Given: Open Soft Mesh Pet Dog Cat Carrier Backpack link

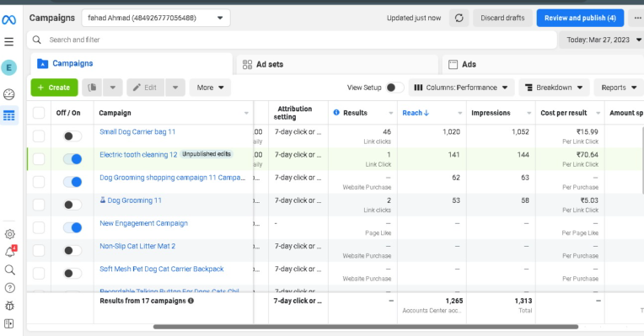Looking at the screenshot, I should (x=161, y=269).
